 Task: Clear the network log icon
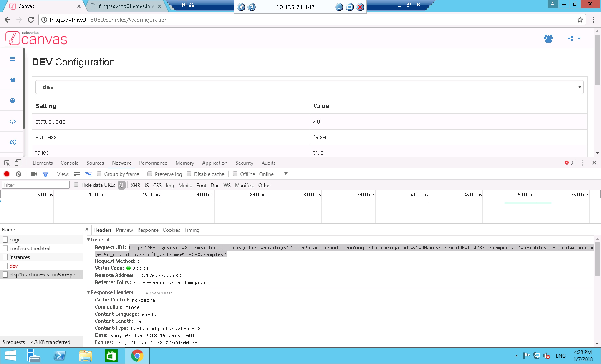pyautogui.click(x=19, y=174)
